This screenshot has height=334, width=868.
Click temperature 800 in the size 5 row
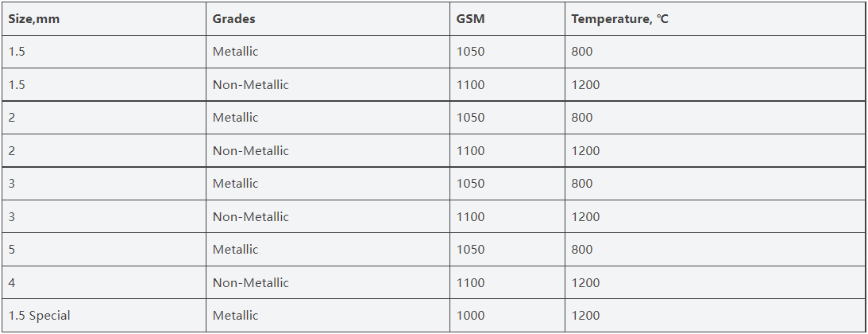[x=715, y=250]
